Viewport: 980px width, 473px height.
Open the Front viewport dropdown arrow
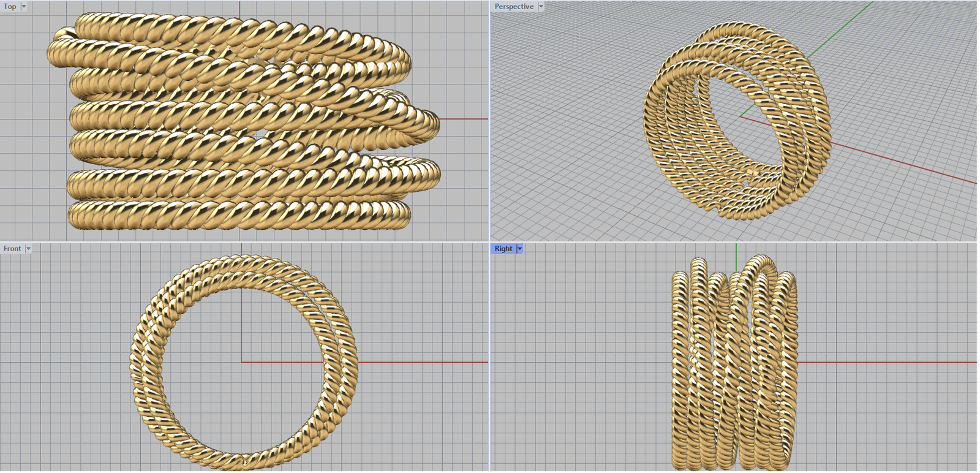[28, 249]
